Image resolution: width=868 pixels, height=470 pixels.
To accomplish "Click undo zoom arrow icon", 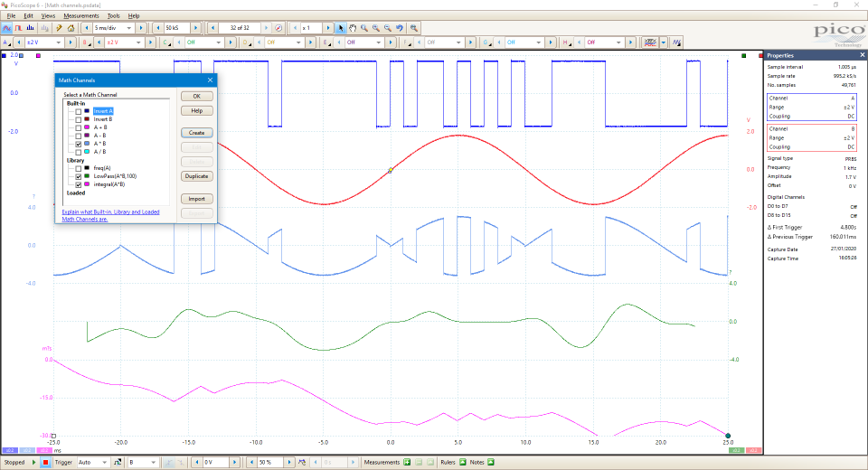I will 399,28.
